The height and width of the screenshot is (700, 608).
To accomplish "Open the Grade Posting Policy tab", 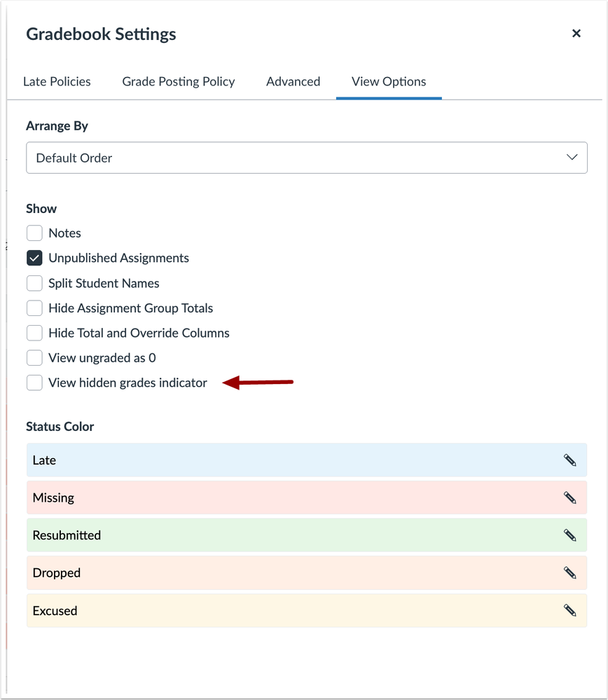I will (179, 81).
